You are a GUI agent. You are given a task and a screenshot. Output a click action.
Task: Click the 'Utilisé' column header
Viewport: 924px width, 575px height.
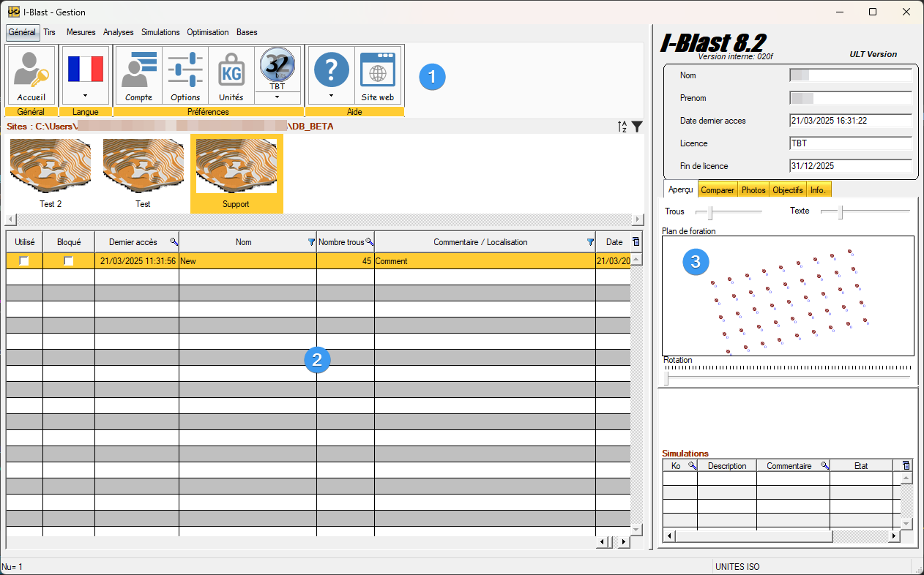click(25, 242)
